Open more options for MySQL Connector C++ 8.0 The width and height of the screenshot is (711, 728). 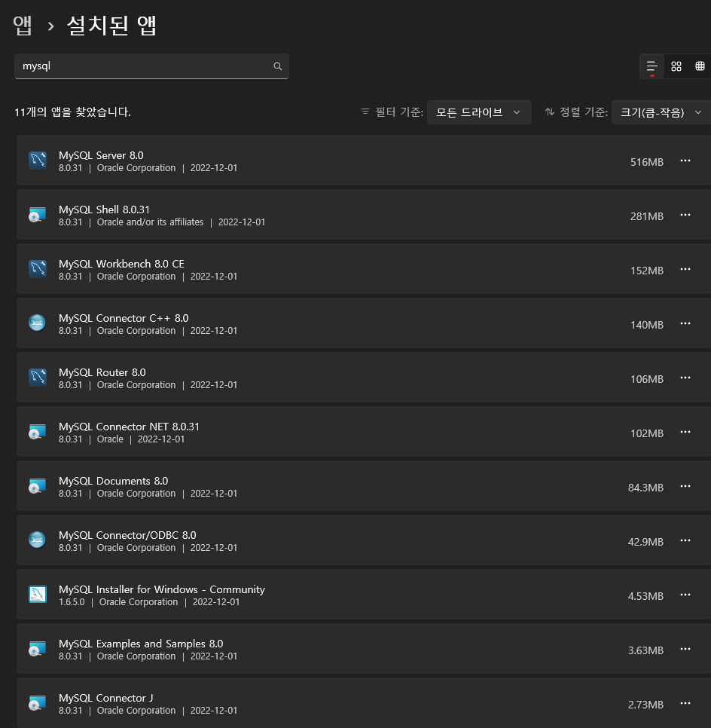685,323
